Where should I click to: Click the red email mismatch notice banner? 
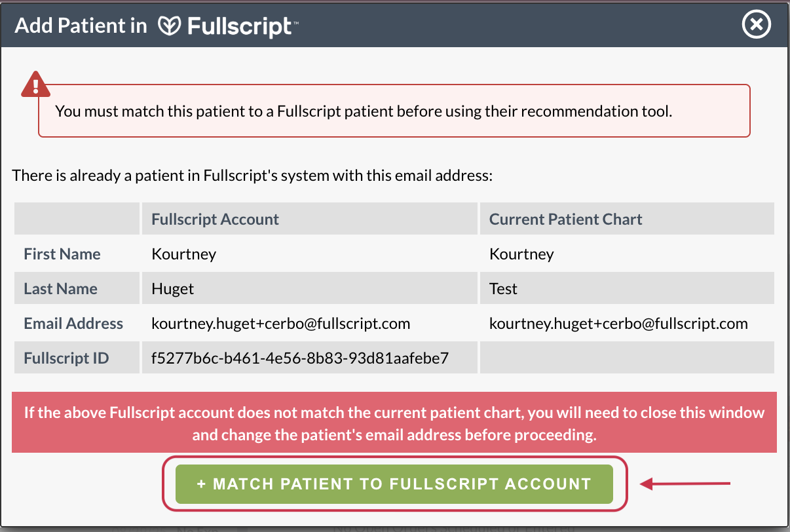pyautogui.click(x=394, y=423)
